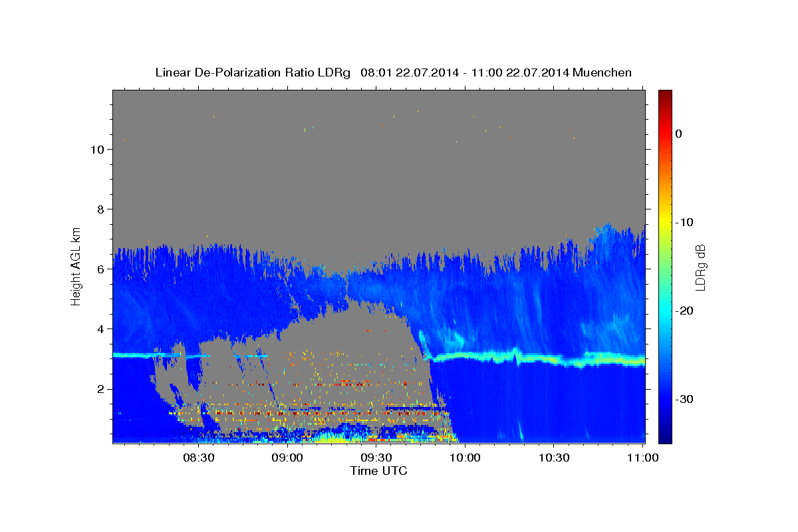This screenshot has height=532, width=798.
Task: Click the colorbar value -10
Action: 683,222
